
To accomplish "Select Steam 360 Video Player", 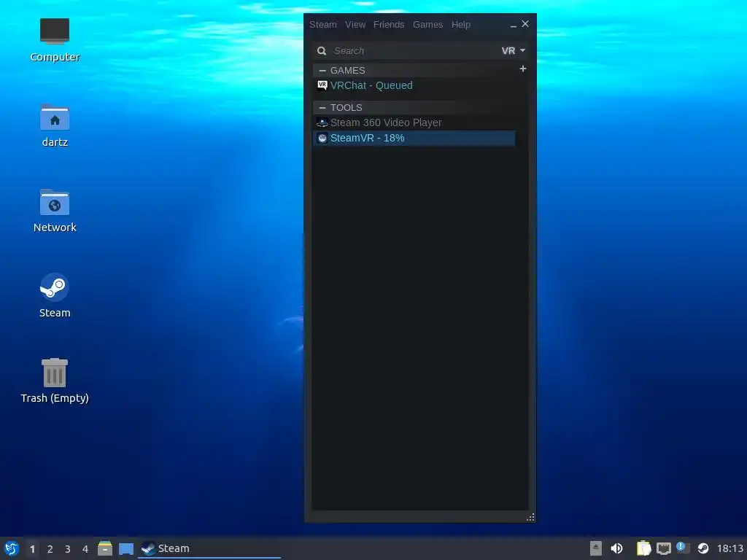I will [414, 122].
